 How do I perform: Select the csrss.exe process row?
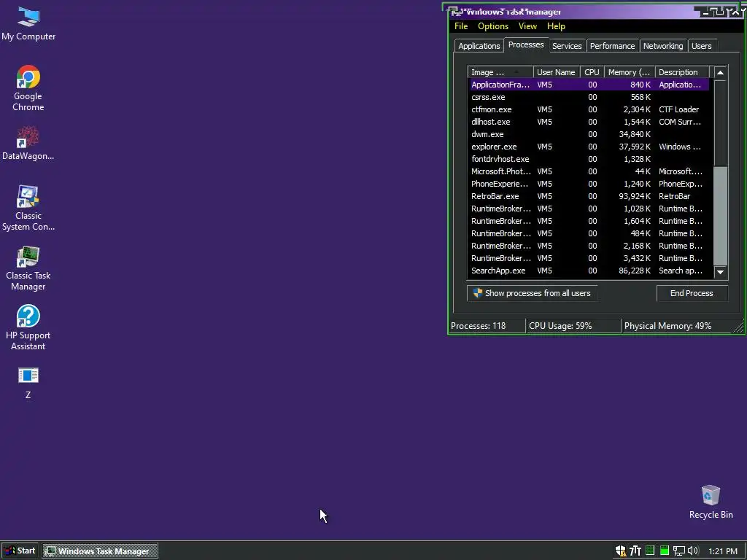click(589, 97)
